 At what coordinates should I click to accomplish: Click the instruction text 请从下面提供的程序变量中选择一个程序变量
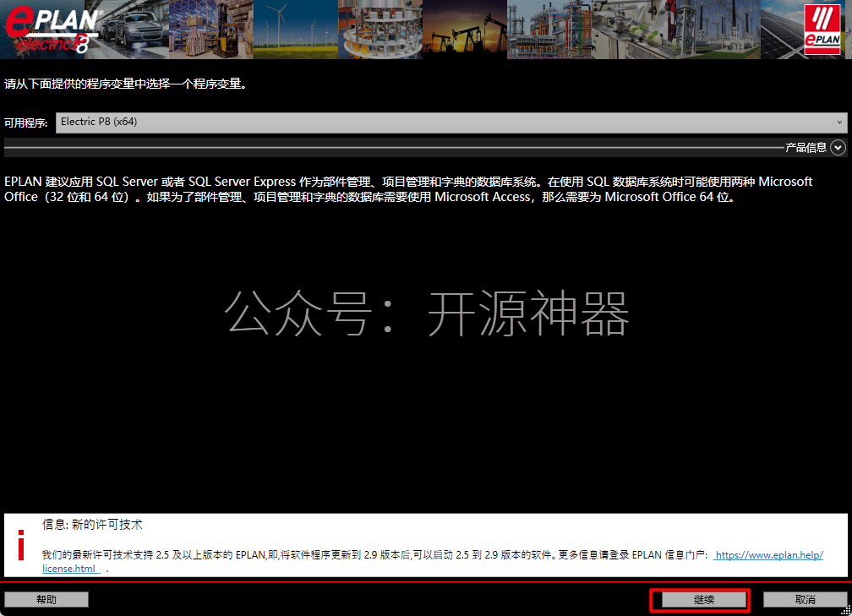tap(126, 84)
